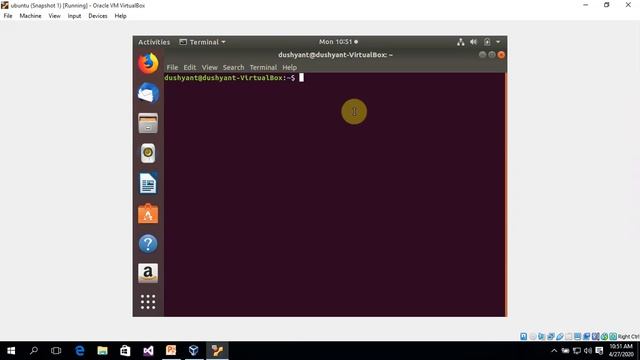Open the Windows Start menu
Image resolution: width=640 pixels, height=360 pixels.
11,351
